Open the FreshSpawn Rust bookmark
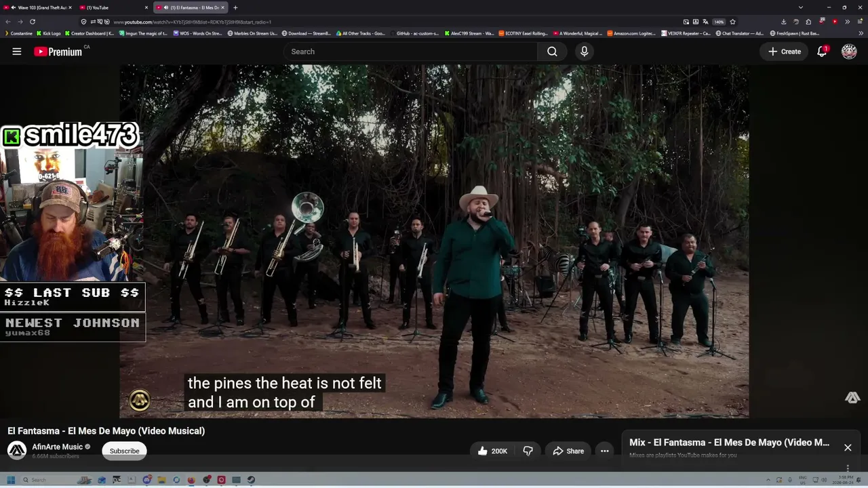868x488 pixels. tap(795, 33)
